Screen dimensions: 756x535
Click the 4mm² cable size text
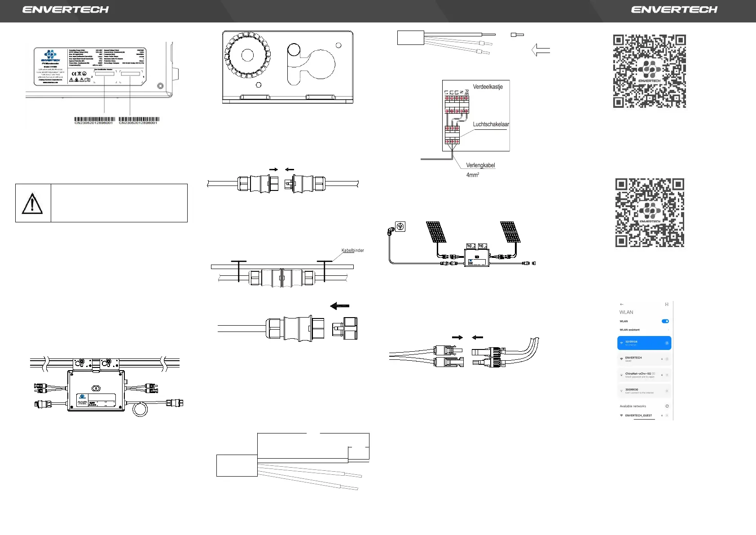473,175
